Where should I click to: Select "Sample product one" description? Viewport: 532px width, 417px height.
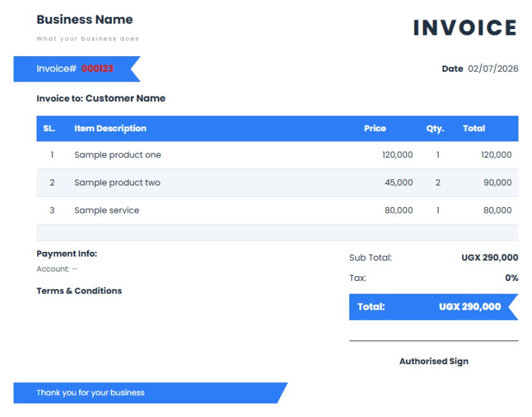(x=118, y=155)
